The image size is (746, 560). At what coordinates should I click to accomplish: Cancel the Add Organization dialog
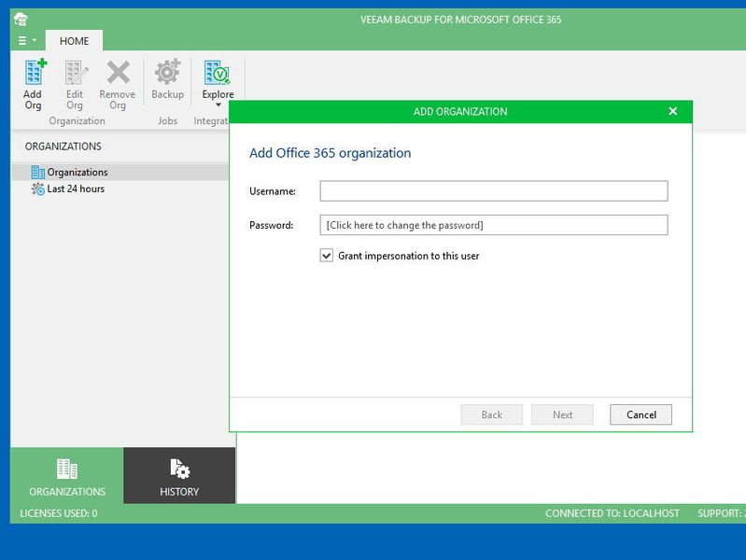(x=640, y=414)
